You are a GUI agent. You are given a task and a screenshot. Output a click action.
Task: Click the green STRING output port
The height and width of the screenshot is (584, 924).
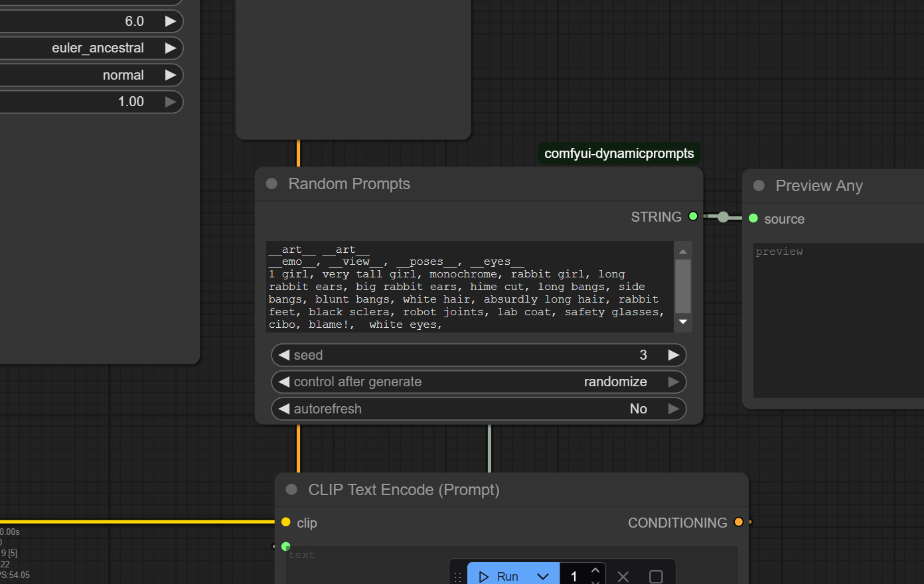click(x=693, y=216)
